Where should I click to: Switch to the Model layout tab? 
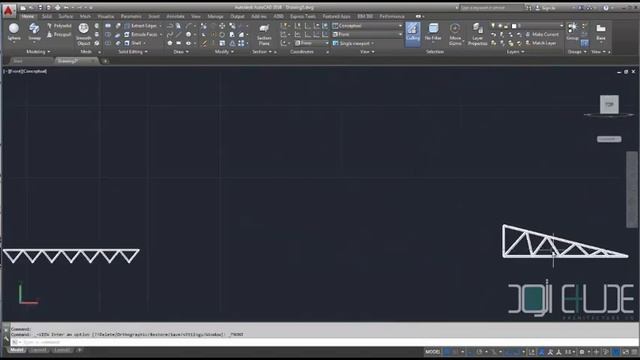(x=16, y=350)
